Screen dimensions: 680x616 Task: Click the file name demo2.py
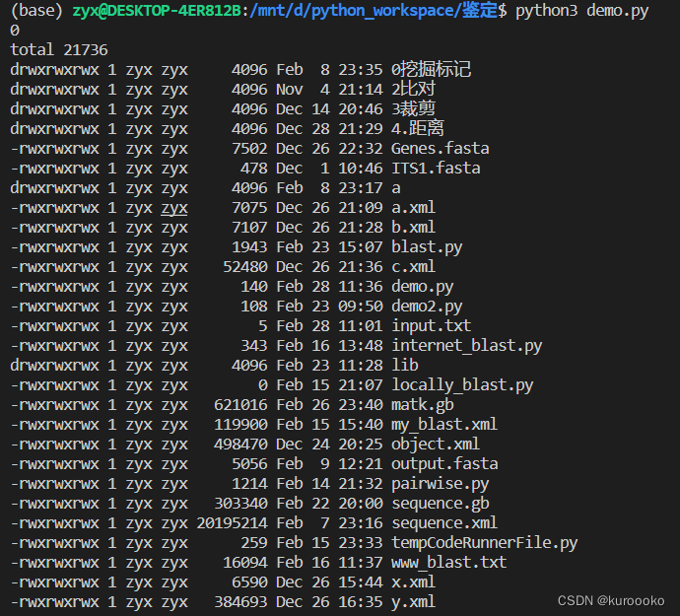[x=427, y=307]
